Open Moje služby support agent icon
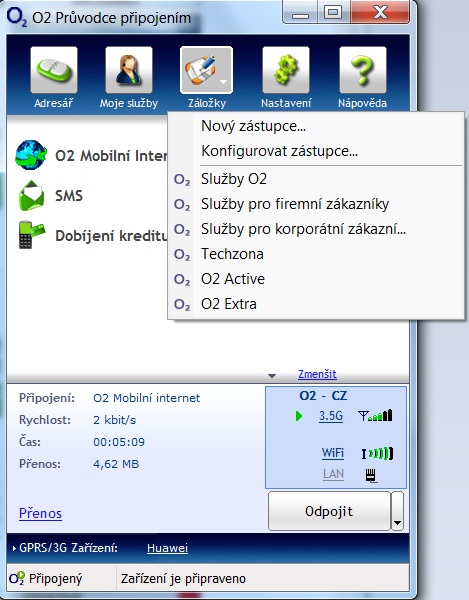 click(129, 70)
